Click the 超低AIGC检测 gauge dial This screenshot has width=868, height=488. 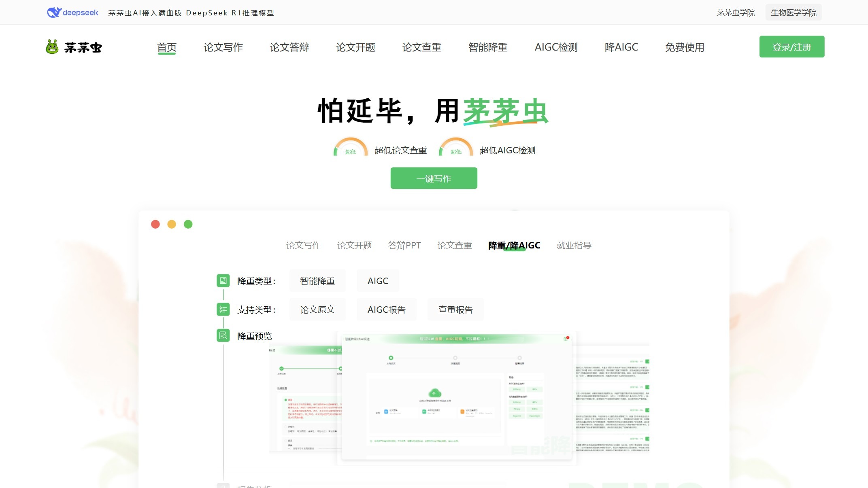[455, 148]
